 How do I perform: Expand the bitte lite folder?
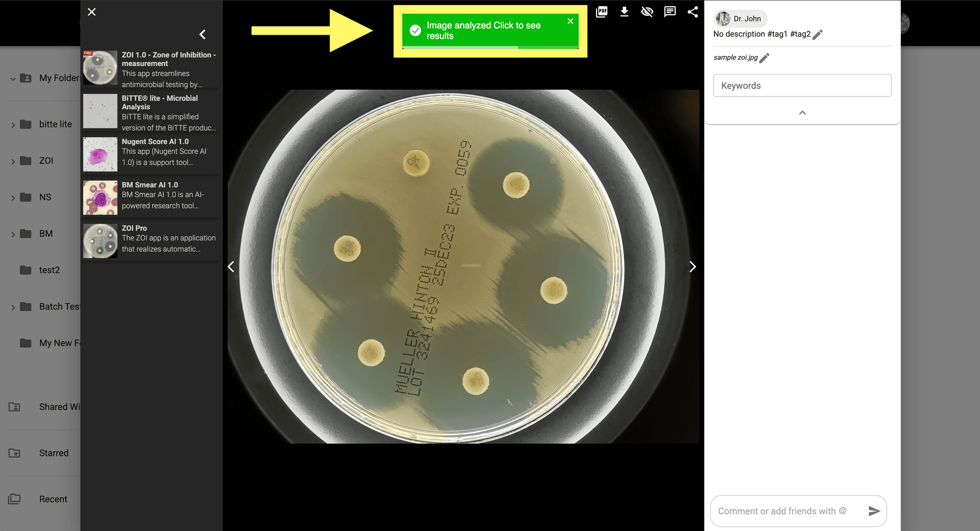tap(13, 125)
